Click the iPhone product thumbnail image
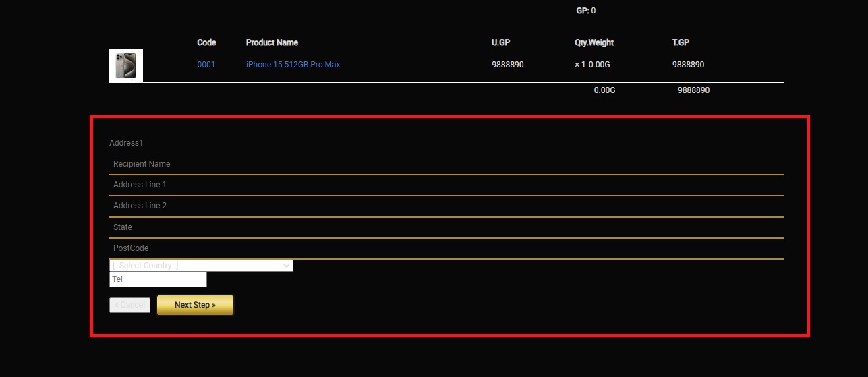This screenshot has width=868, height=377. click(x=125, y=65)
